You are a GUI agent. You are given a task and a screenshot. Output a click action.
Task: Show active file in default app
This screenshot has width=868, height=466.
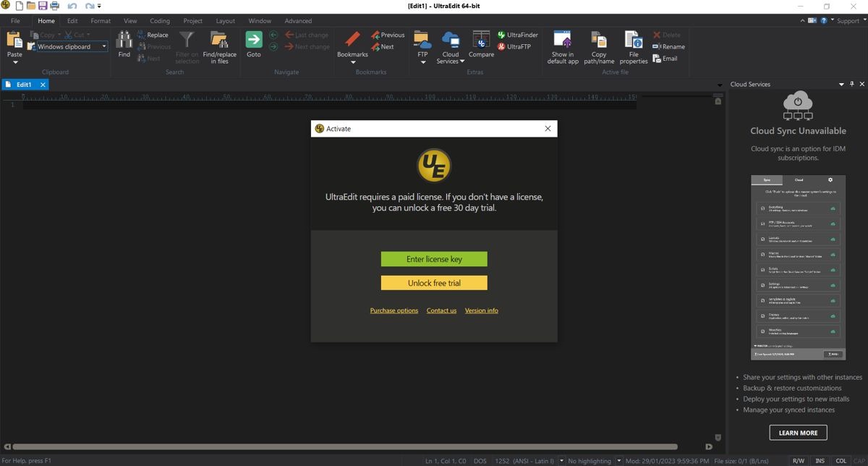(562, 45)
